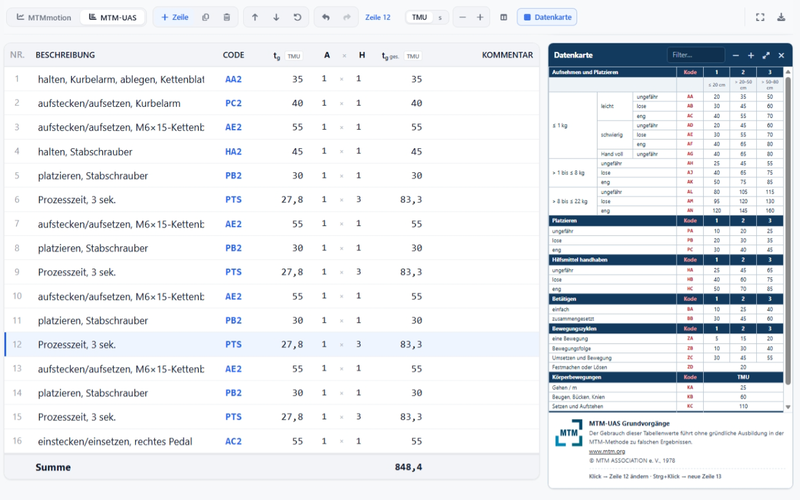Switch to the MTMmotion tab
800x500 pixels.
(x=44, y=17)
